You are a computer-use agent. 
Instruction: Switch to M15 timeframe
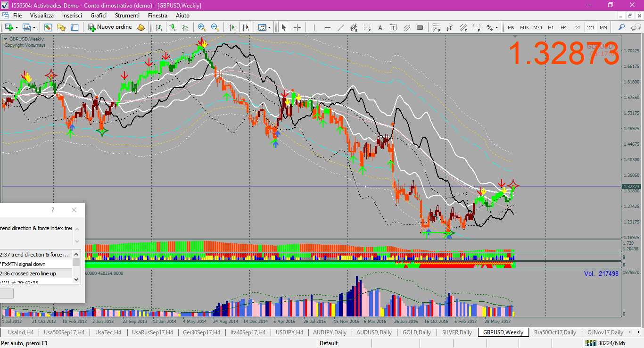coord(524,27)
